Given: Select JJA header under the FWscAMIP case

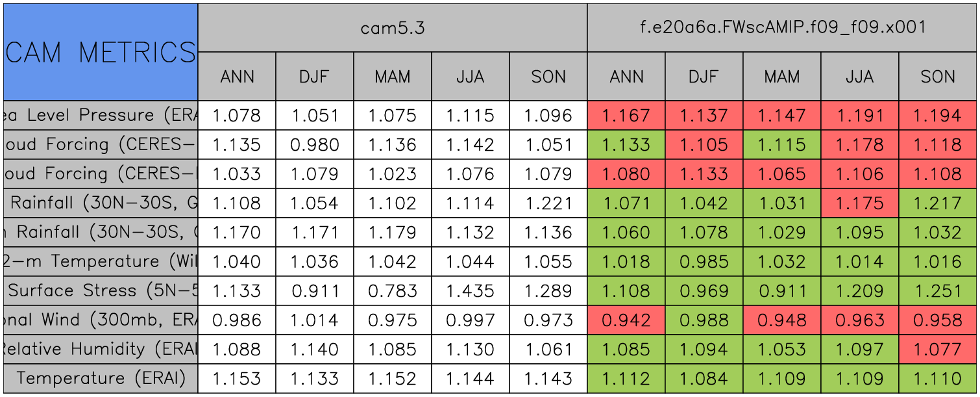Looking at the screenshot, I should tap(860, 77).
